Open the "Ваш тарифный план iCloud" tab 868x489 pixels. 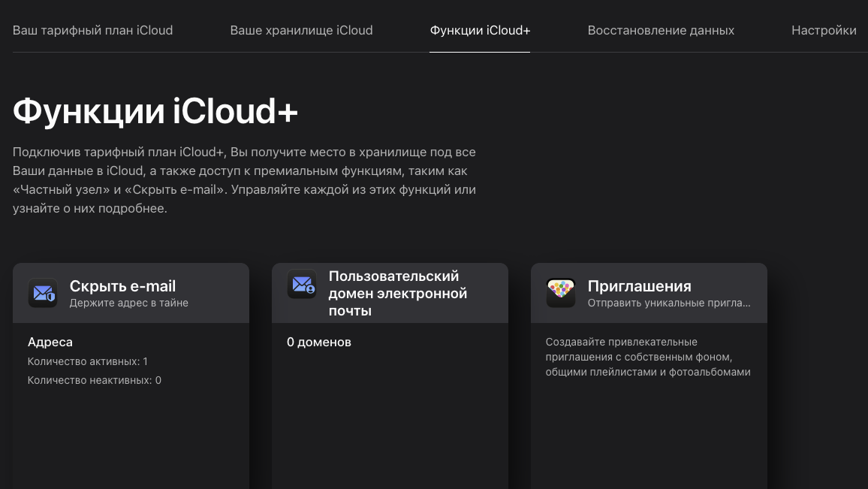92,31
